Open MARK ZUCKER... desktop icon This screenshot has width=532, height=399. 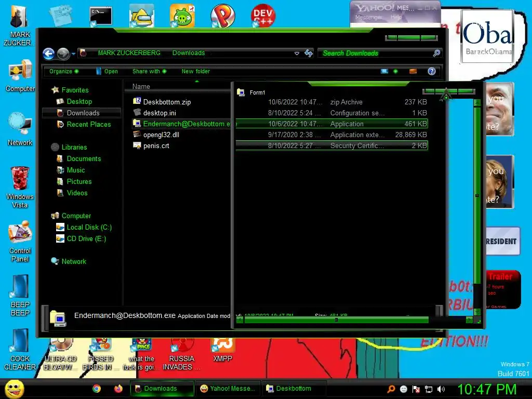(20, 25)
